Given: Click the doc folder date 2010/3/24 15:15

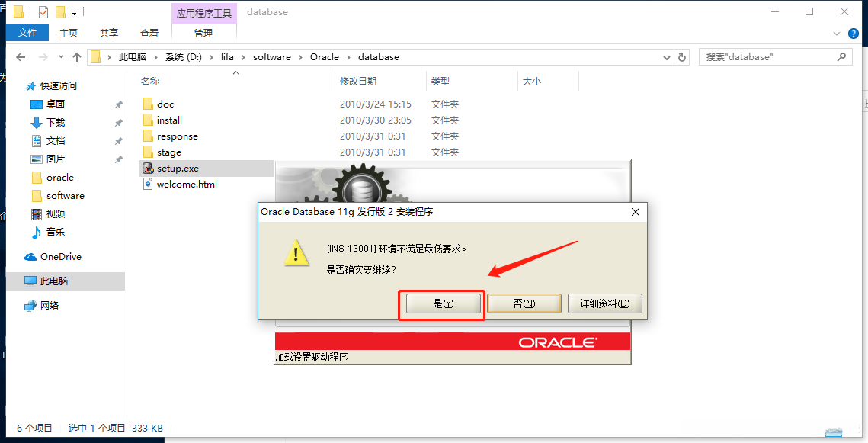Looking at the screenshot, I should (376, 104).
